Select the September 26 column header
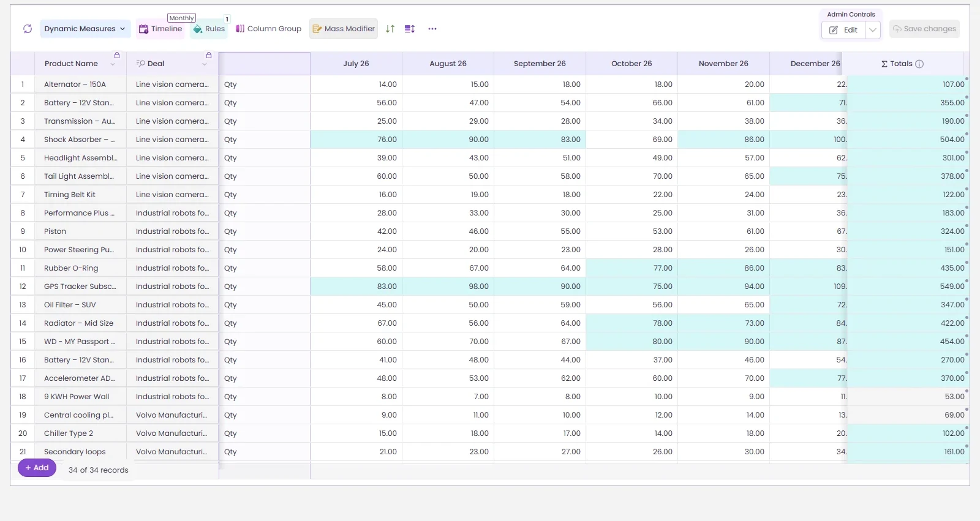Screen dimensions: 980x521 [540, 64]
